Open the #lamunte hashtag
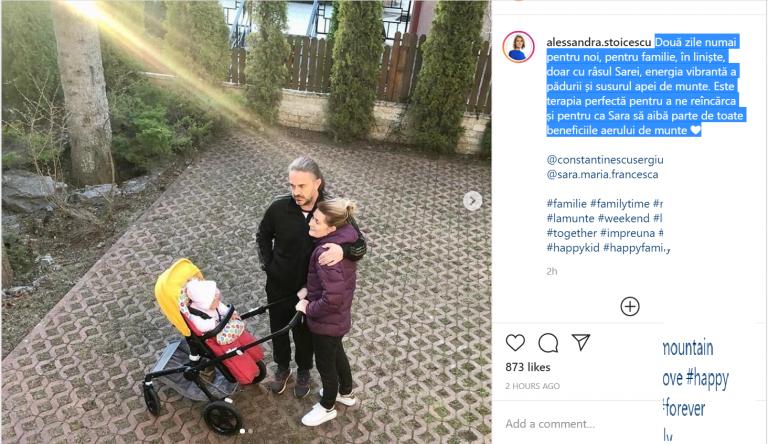 tap(571, 218)
